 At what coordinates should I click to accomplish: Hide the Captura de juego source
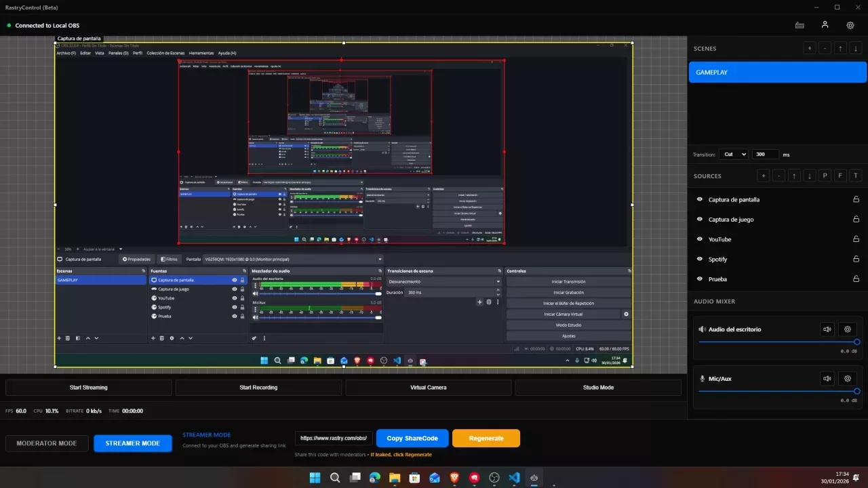pos(700,219)
